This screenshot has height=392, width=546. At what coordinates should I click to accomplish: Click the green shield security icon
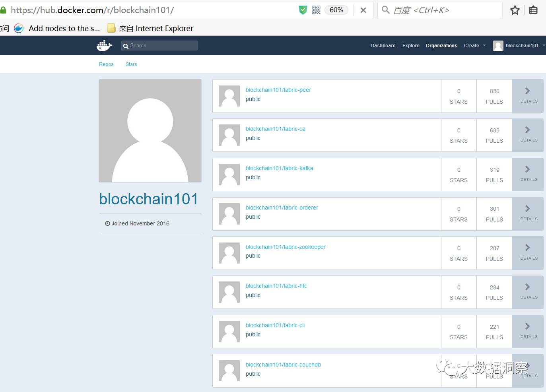(303, 10)
